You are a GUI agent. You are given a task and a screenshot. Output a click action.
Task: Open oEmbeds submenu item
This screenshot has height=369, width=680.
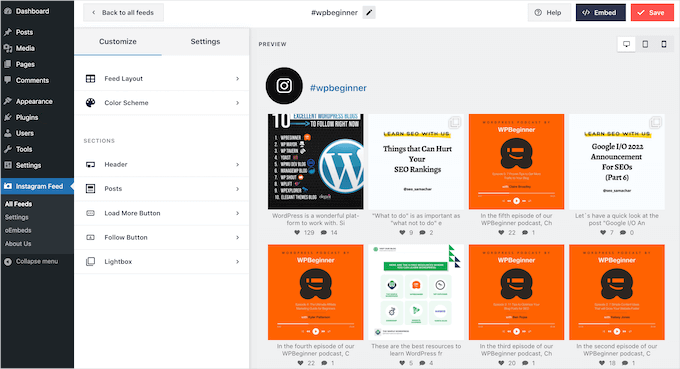click(x=18, y=230)
